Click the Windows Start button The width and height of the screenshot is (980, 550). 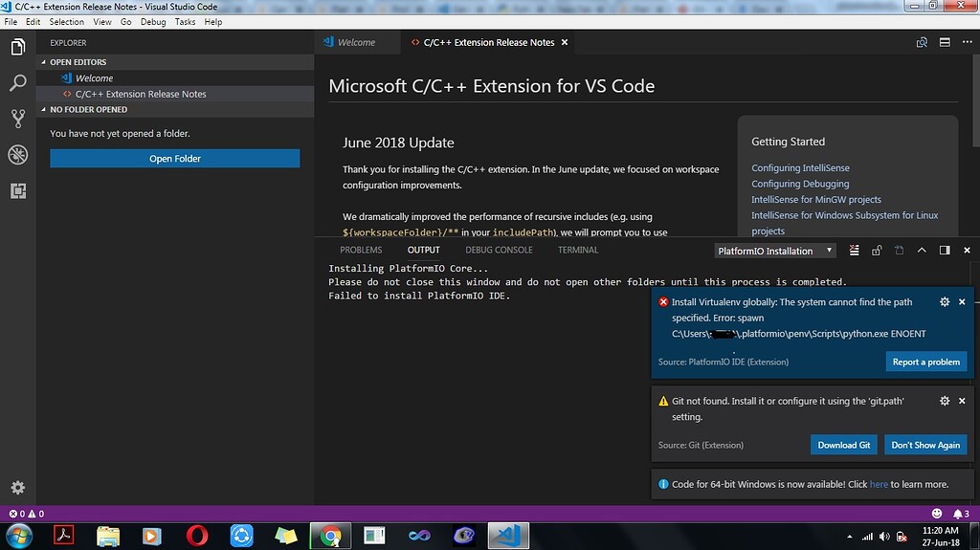pos(19,536)
